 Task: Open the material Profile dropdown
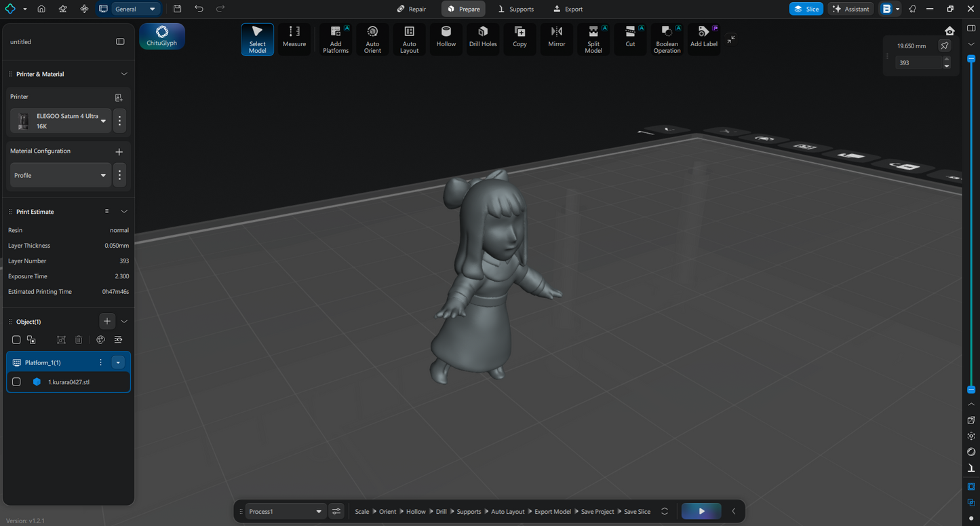coord(60,175)
